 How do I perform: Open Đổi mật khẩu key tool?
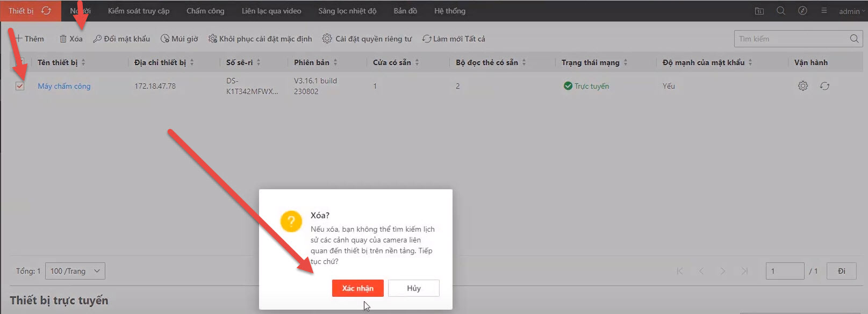[97, 39]
